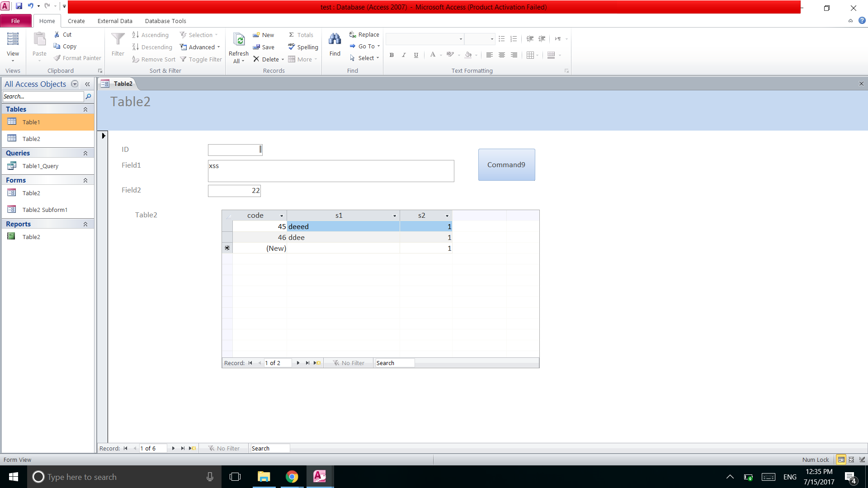Create a New record from ribbon

pos(263,35)
